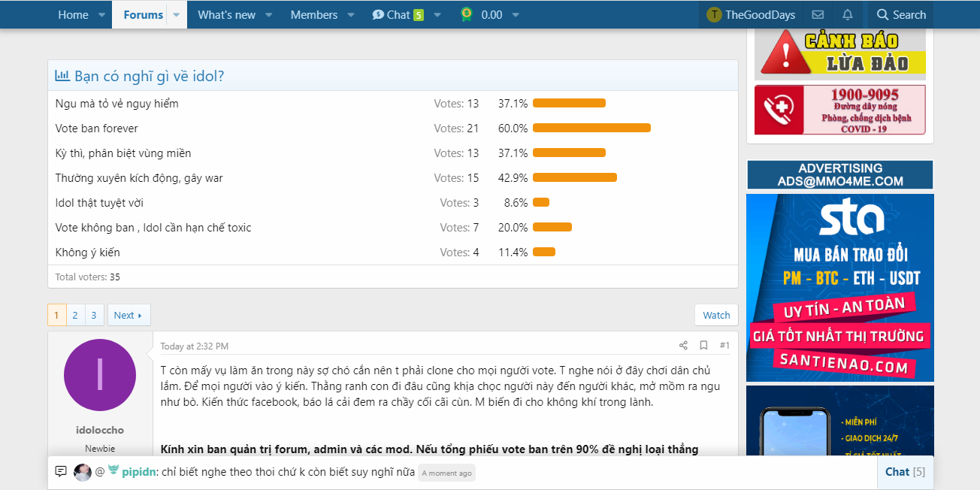Expand the Forums dropdown arrow

177,15
